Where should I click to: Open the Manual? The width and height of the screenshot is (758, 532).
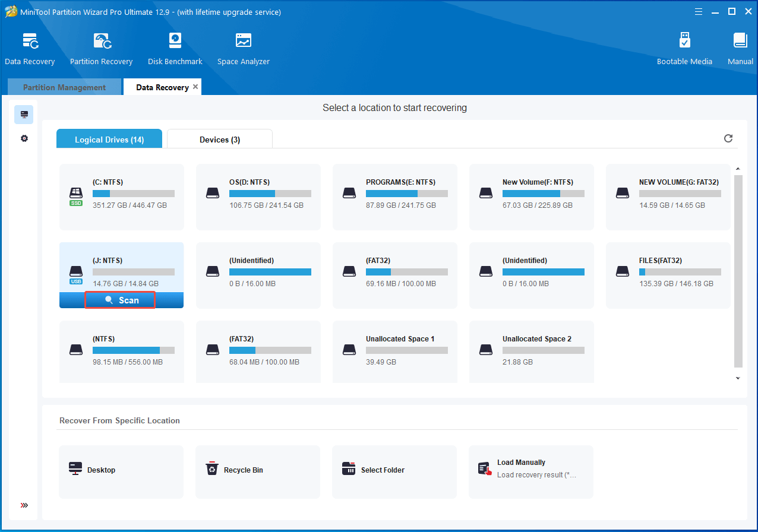point(740,49)
